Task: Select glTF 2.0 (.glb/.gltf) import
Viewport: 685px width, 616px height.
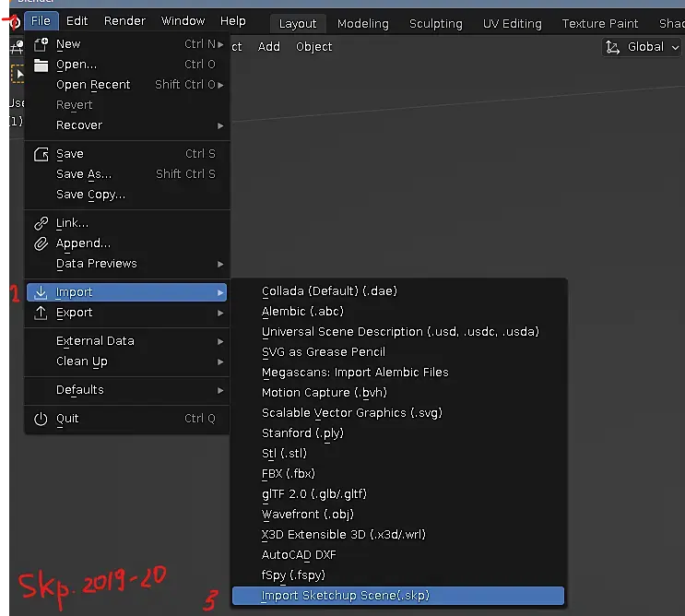Action: click(398, 494)
